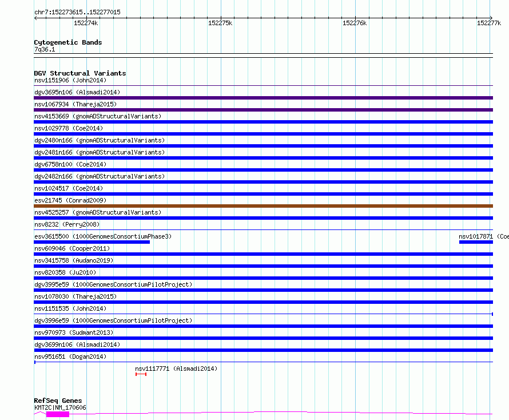This screenshot has width=509, height=420.
Task: Open the DGV Structural Variants track title
Action: point(80,73)
